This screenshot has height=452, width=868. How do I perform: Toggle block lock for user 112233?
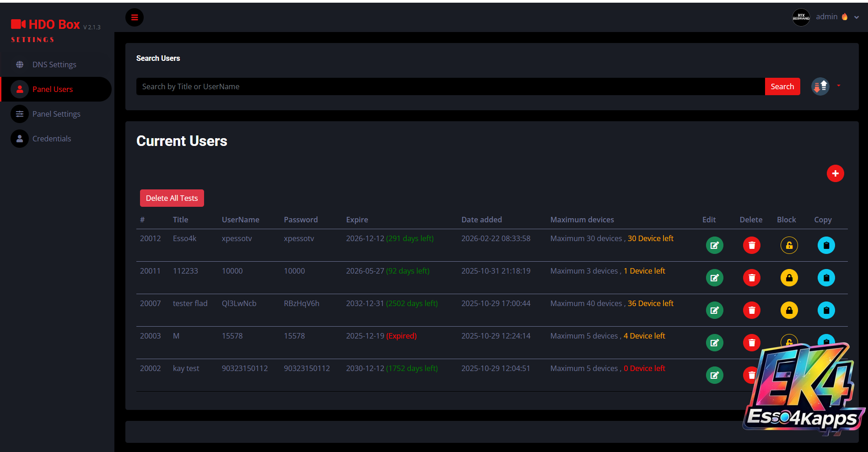tap(789, 278)
